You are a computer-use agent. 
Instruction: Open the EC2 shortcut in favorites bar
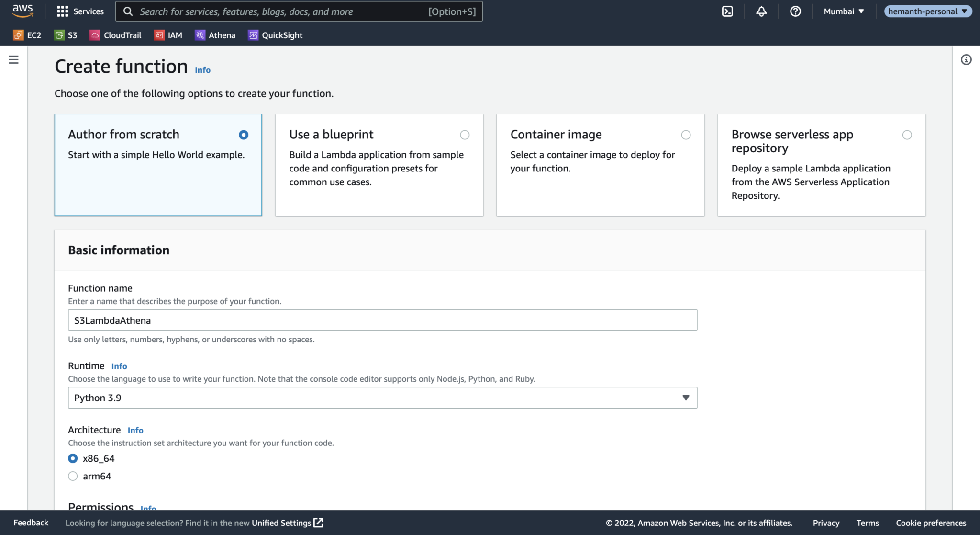(27, 35)
